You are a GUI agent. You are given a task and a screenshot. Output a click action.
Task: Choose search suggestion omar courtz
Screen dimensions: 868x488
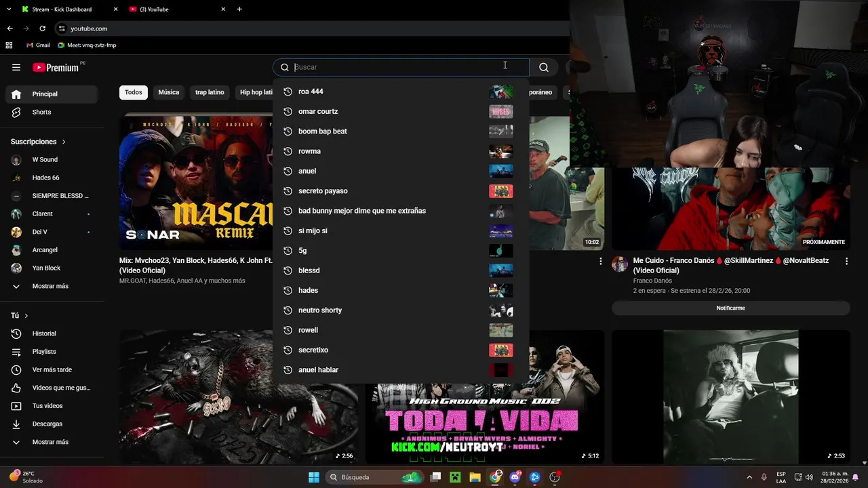coord(400,111)
